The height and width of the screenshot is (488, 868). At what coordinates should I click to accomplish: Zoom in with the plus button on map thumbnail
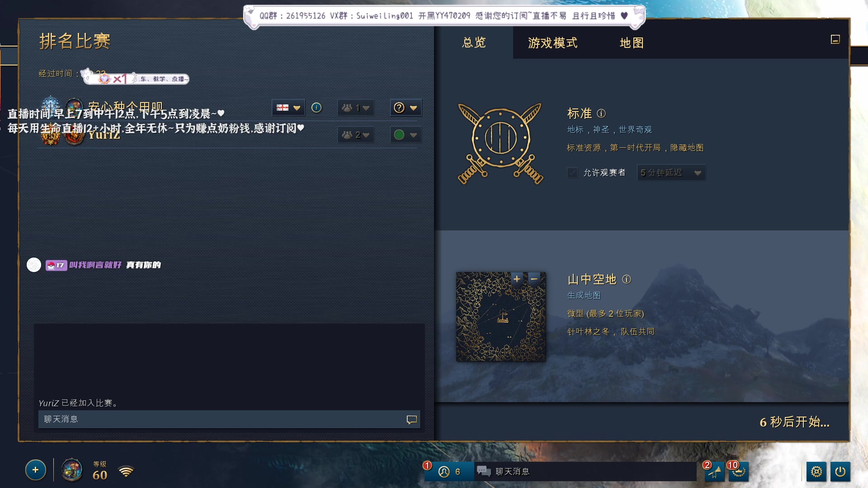coord(517,279)
